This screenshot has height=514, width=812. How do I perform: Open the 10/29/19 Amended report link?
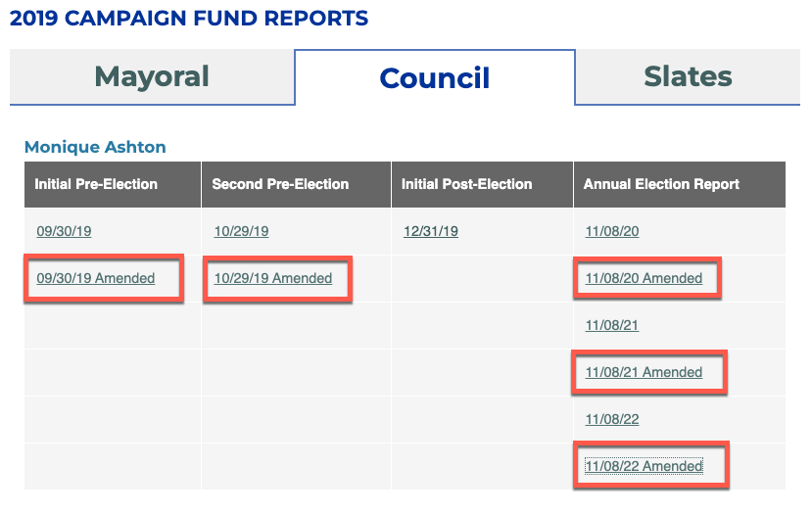click(273, 279)
